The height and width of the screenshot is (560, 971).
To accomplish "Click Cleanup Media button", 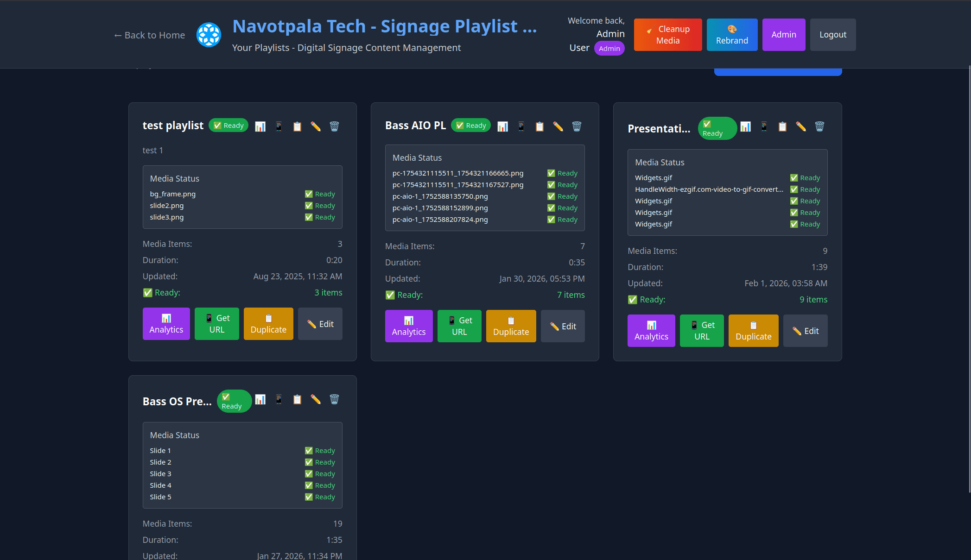I will point(667,35).
